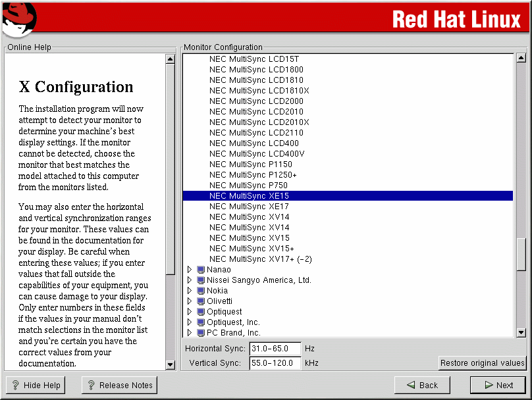Expand the Optiquest manufacturer node
532x400 pixels.
click(190, 312)
